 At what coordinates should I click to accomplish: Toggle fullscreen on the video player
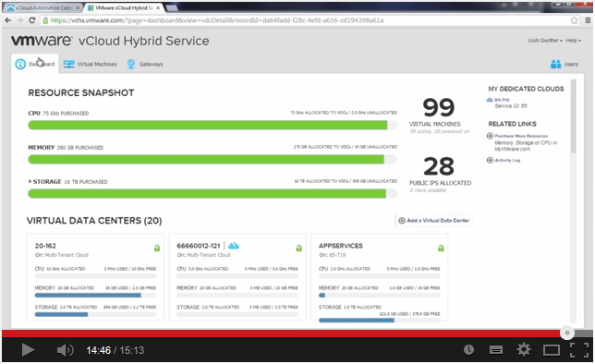click(x=579, y=349)
